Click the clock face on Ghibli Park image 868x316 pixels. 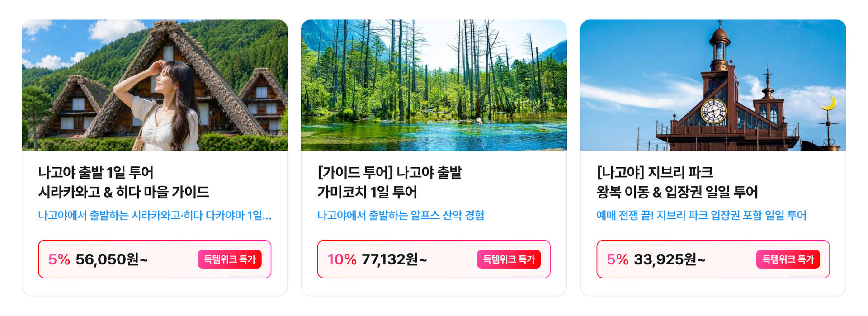coord(714,111)
